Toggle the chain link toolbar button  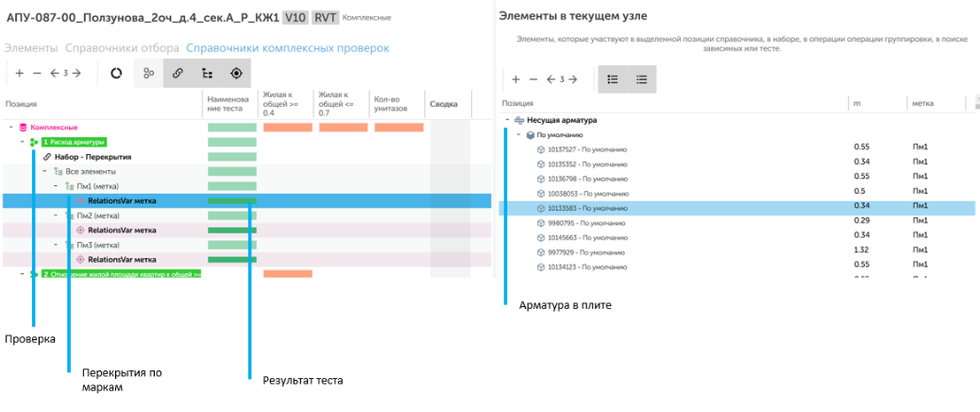pos(177,73)
